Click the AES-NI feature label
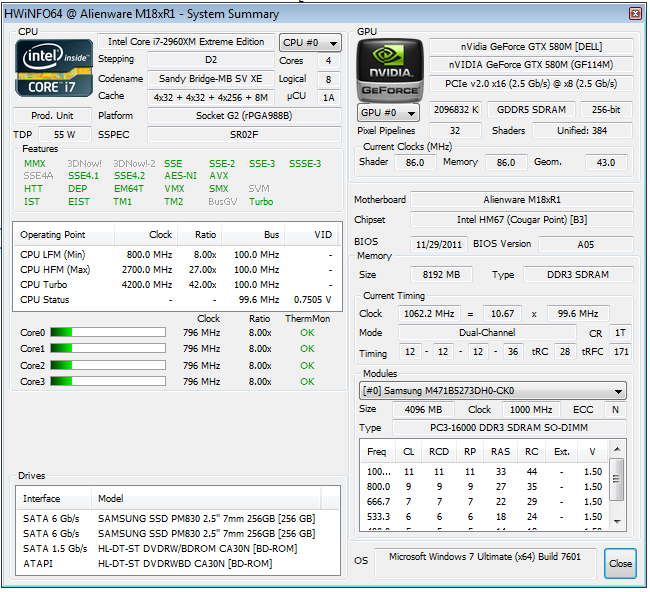 click(180, 176)
